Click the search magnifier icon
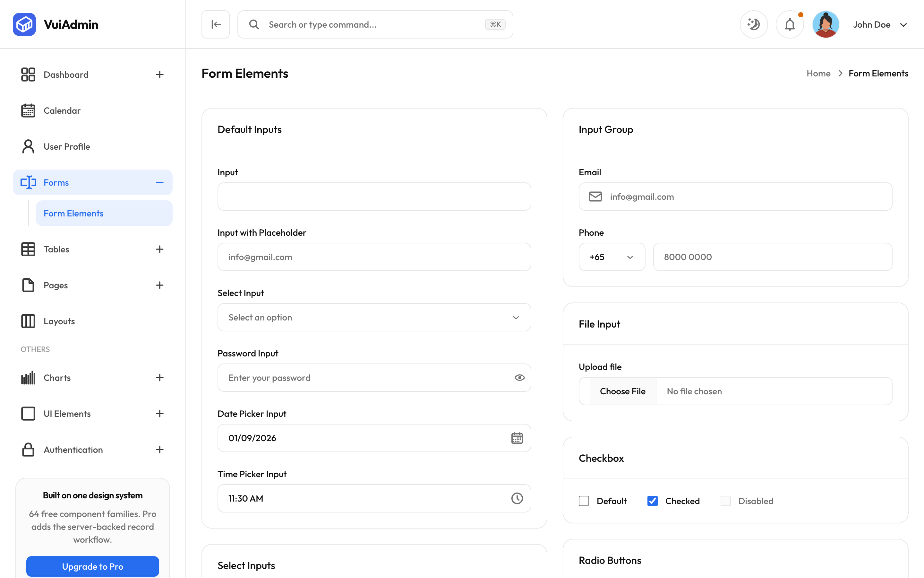924x578 pixels. tap(254, 24)
